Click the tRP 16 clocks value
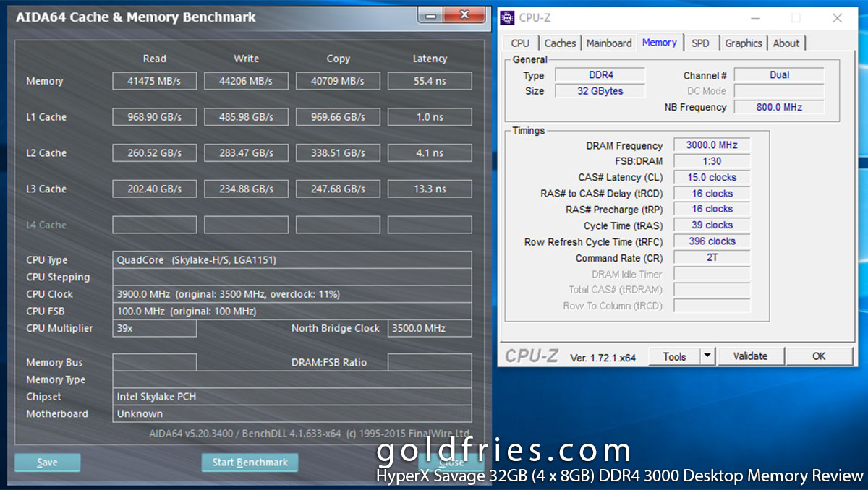Screen dimensions: 868x490 [712, 209]
